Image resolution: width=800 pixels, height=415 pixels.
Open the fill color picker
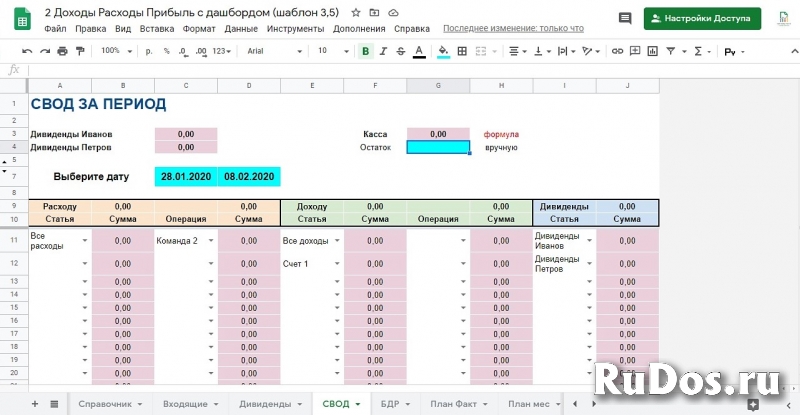point(443,50)
